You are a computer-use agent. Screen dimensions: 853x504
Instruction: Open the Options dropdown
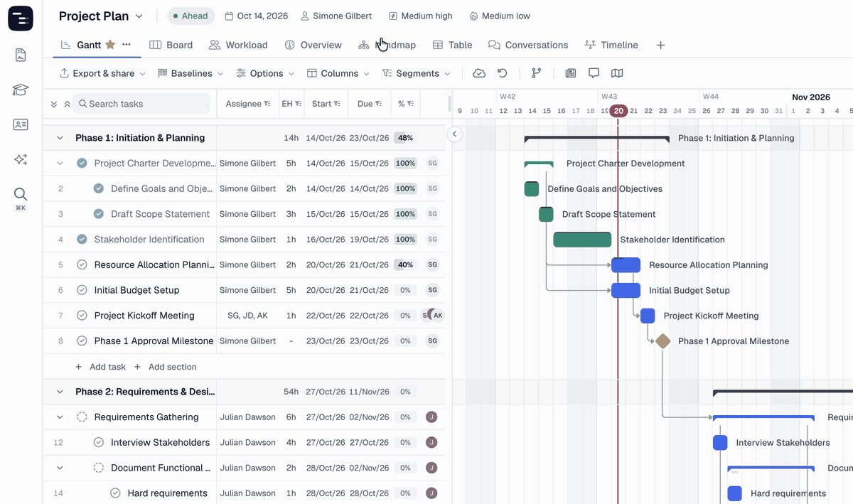(x=265, y=73)
